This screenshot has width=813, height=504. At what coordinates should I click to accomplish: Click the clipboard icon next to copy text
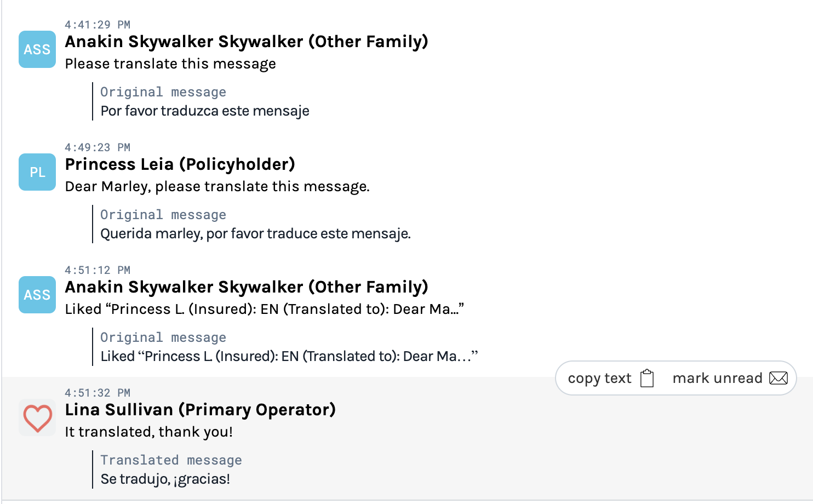point(647,378)
